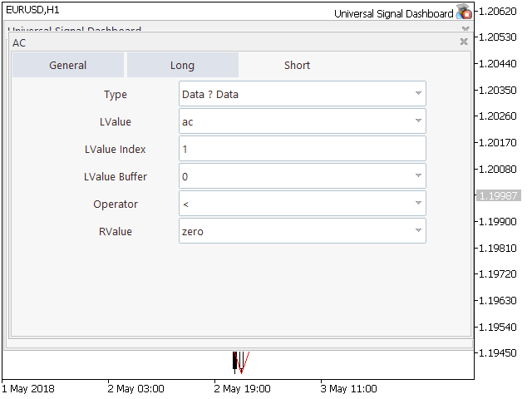
Task: Click the Operator label
Action: tap(116, 204)
